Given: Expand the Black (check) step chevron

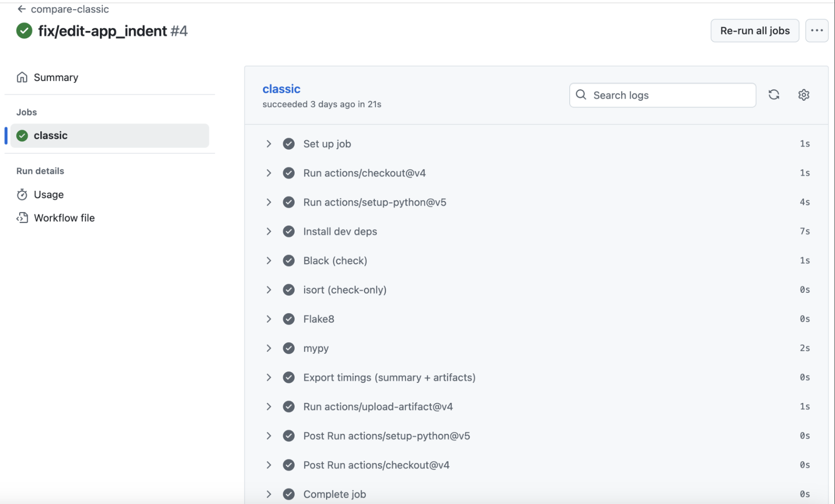Looking at the screenshot, I should (x=269, y=260).
